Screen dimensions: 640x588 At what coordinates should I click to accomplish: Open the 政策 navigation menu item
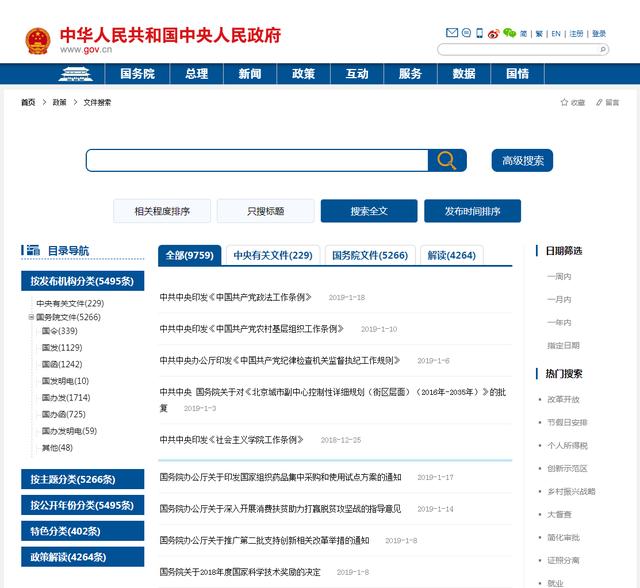click(303, 74)
